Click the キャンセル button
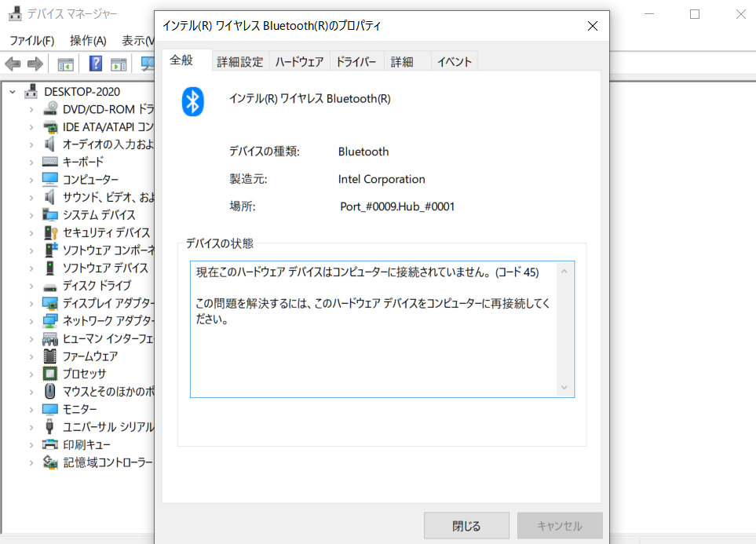This screenshot has width=756, height=544. coord(560,525)
